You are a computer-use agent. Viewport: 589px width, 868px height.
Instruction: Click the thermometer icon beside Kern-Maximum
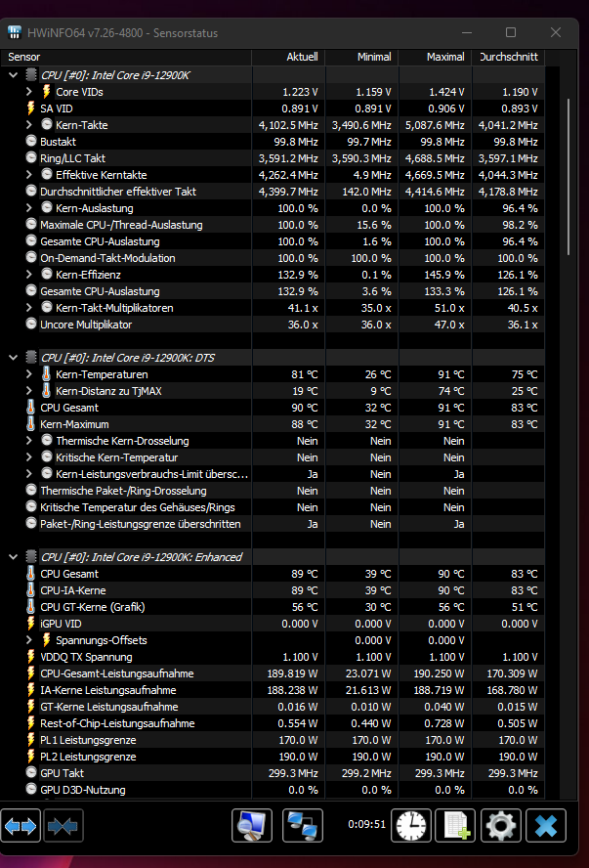(31, 424)
